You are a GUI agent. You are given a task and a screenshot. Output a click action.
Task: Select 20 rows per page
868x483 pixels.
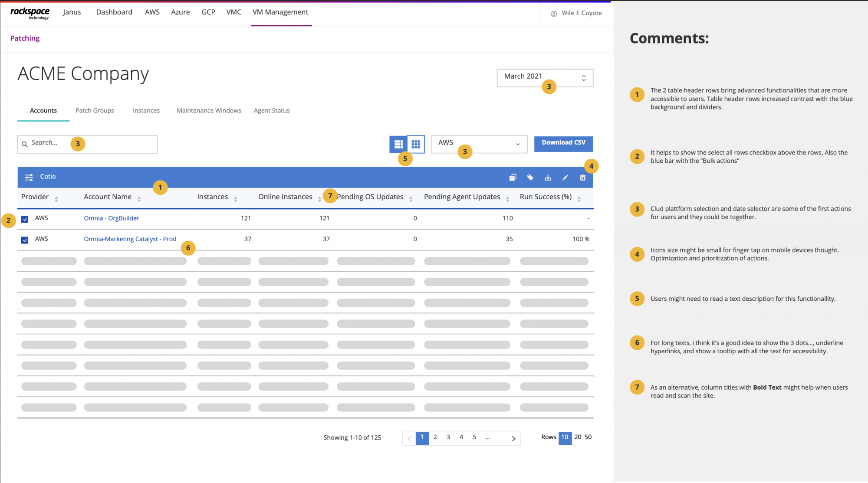578,437
